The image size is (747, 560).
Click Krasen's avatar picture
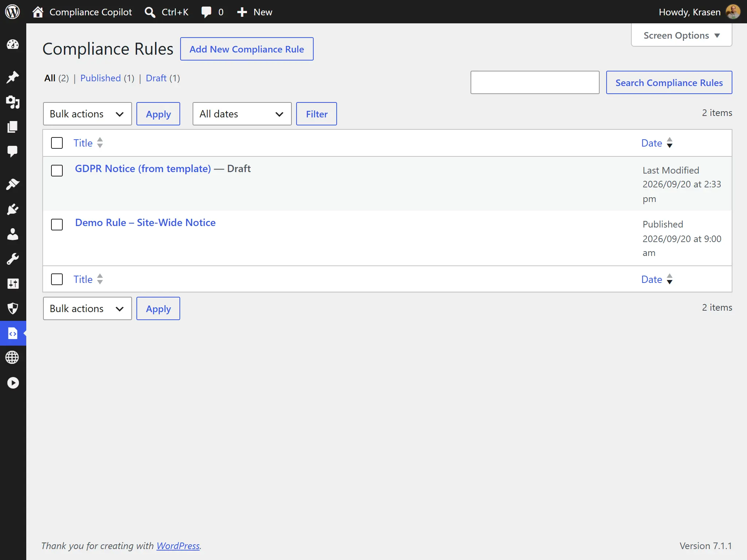point(733,12)
